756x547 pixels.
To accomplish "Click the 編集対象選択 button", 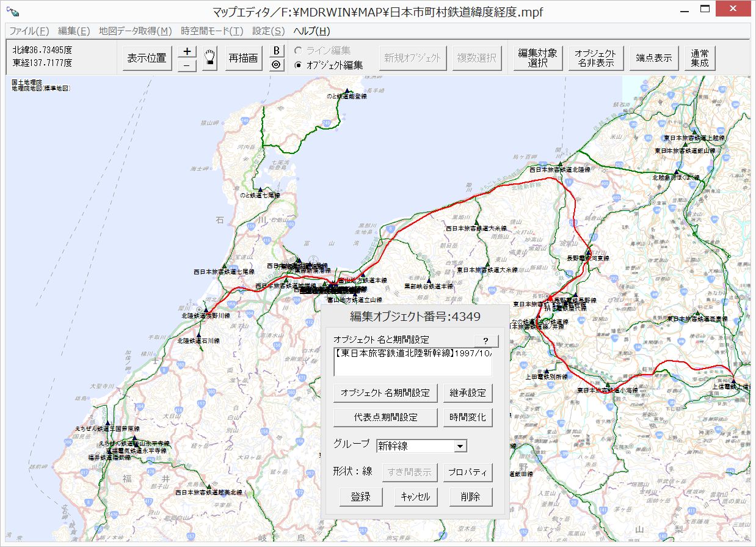I will tap(537, 58).
